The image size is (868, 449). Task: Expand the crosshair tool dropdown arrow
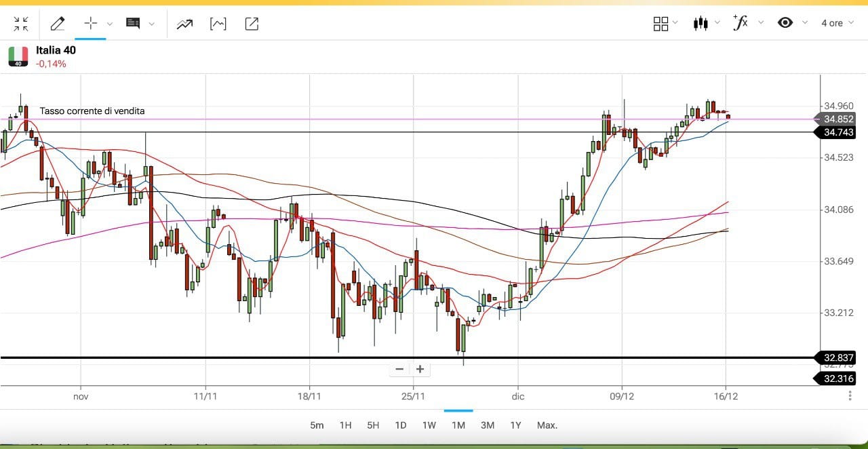tap(110, 24)
